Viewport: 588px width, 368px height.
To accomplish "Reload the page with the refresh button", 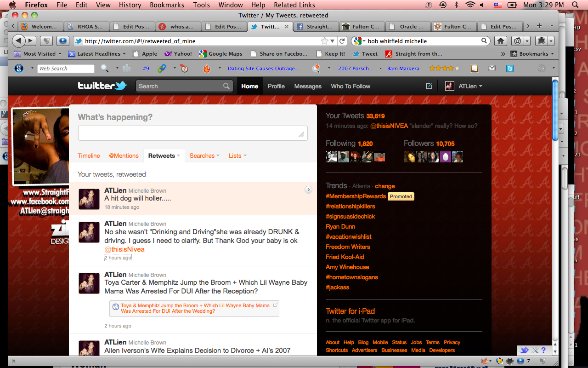I will tap(342, 41).
